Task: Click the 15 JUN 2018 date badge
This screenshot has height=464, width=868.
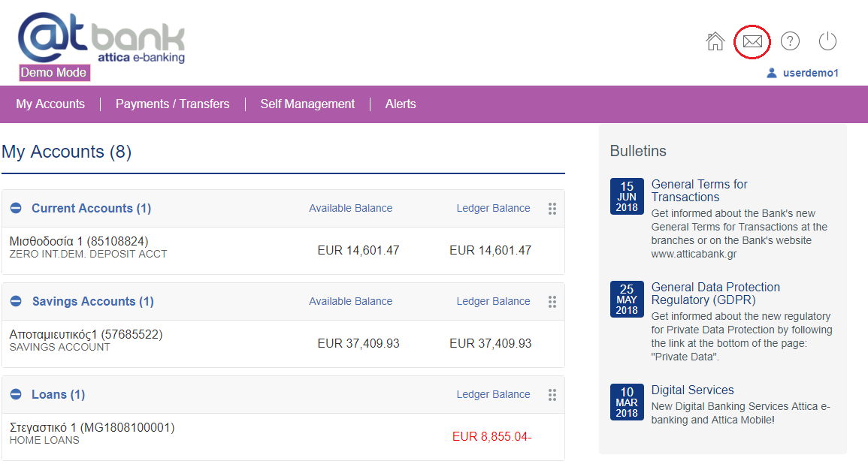Action: [x=627, y=196]
